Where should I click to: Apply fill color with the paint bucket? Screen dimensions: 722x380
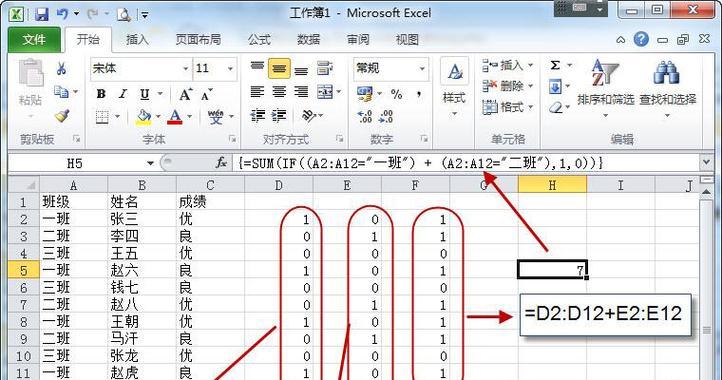pyautogui.click(x=144, y=117)
